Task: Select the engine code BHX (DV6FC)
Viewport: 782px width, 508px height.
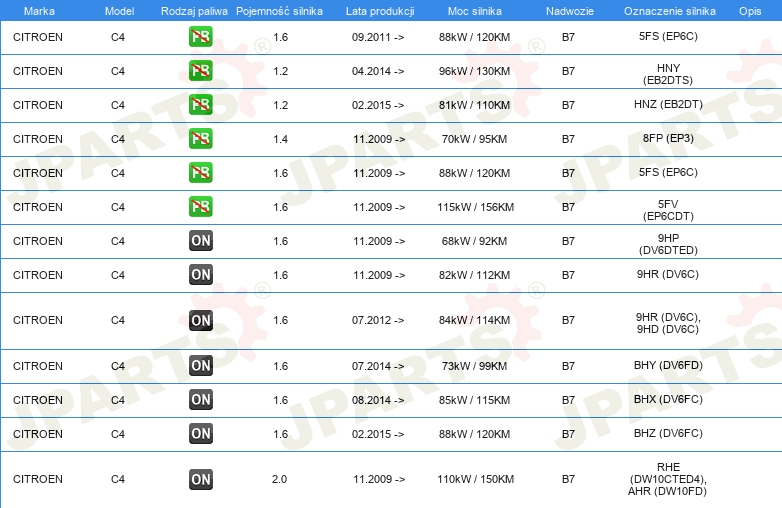Action: point(668,399)
